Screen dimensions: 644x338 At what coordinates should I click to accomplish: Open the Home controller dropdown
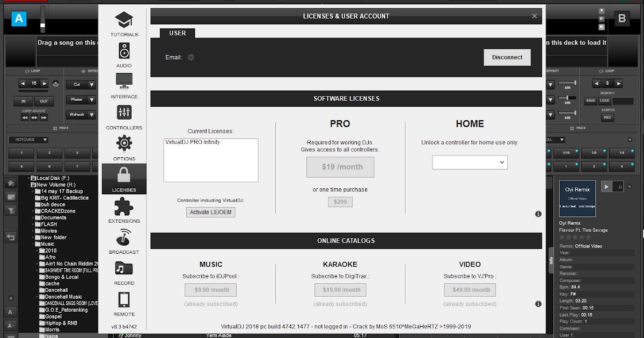(x=470, y=162)
